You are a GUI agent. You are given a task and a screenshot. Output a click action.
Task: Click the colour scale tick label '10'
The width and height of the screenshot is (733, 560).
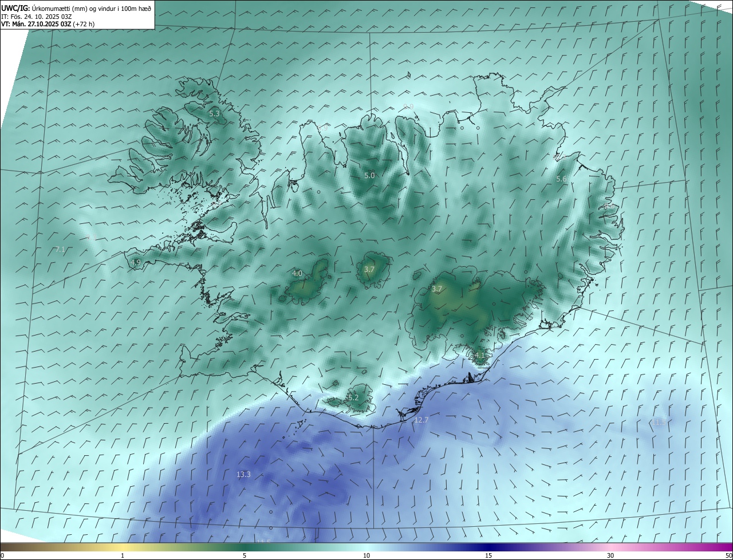click(x=366, y=555)
